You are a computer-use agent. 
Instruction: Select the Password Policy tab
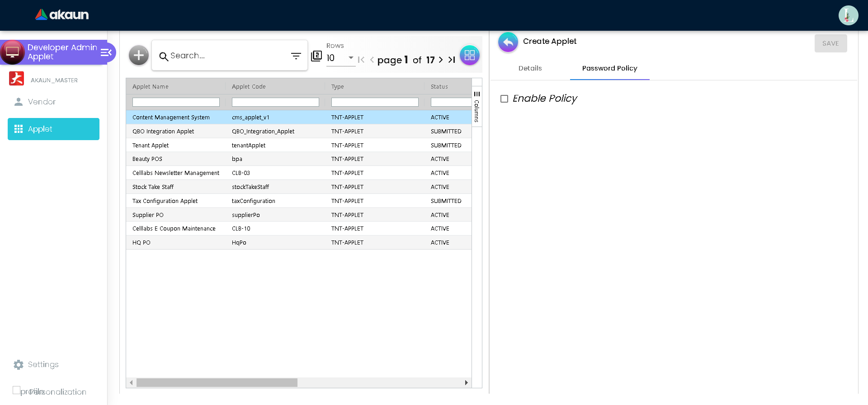[x=609, y=68]
